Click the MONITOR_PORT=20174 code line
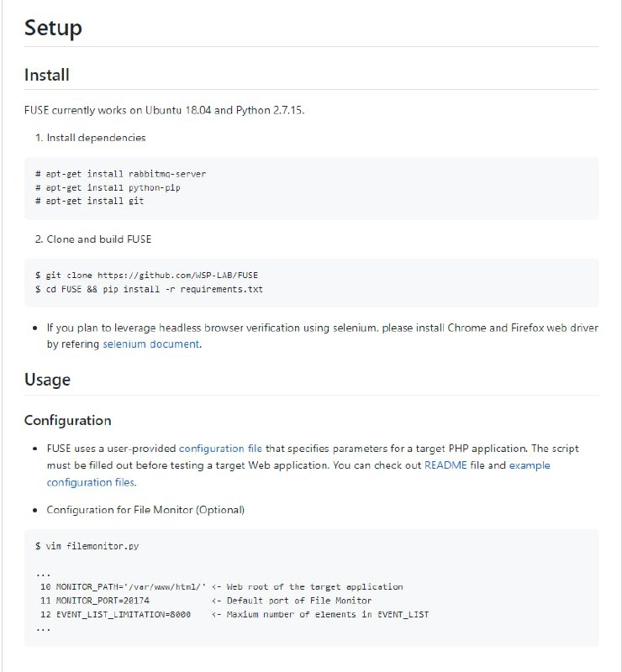This screenshot has width=622, height=672. coord(94,601)
